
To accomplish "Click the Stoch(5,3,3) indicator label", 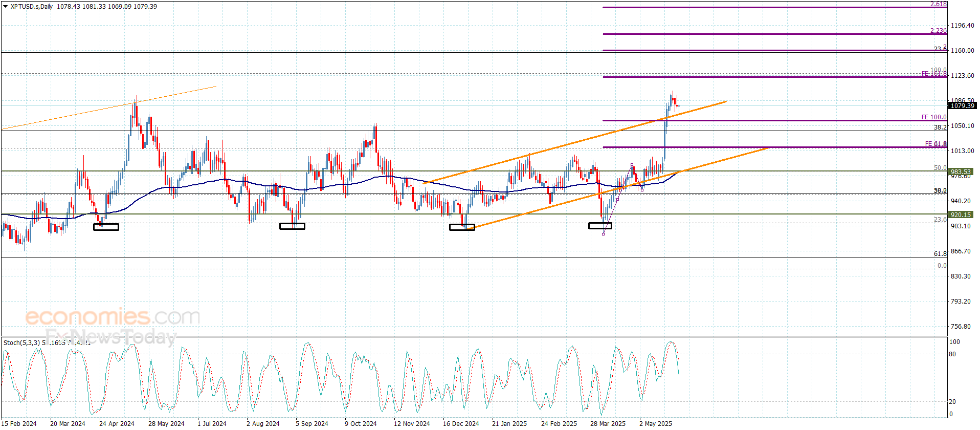I will 21,342.
